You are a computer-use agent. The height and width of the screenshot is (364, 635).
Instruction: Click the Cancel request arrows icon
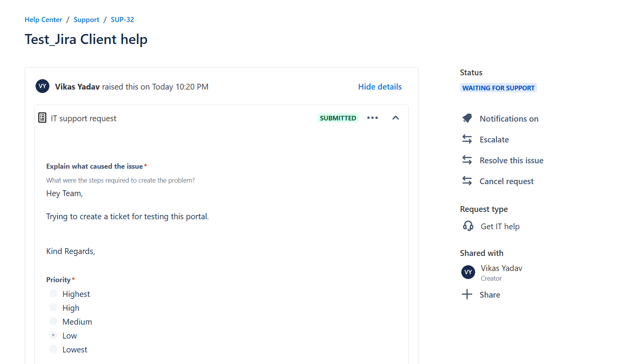pyautogui.click(x=467, y=181)
